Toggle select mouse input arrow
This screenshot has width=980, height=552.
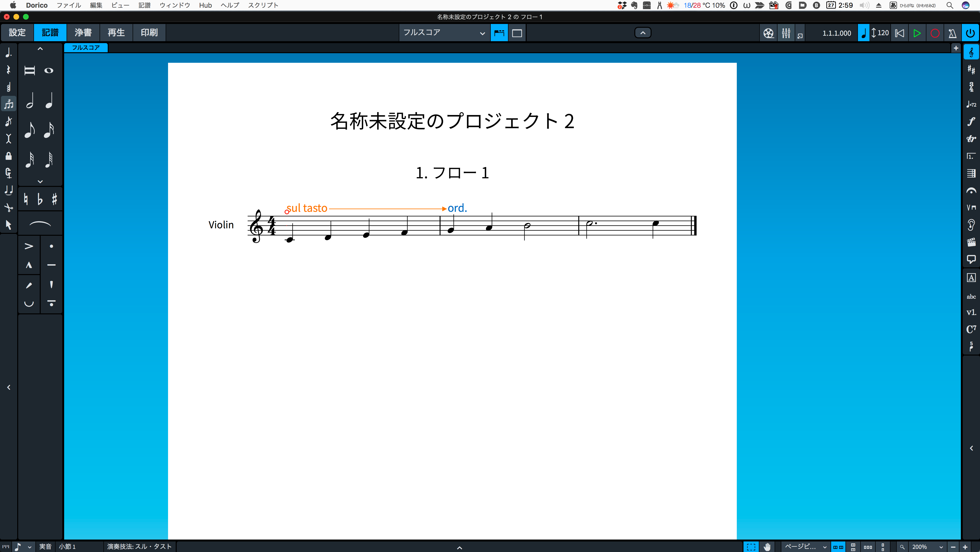pos(8,224)
